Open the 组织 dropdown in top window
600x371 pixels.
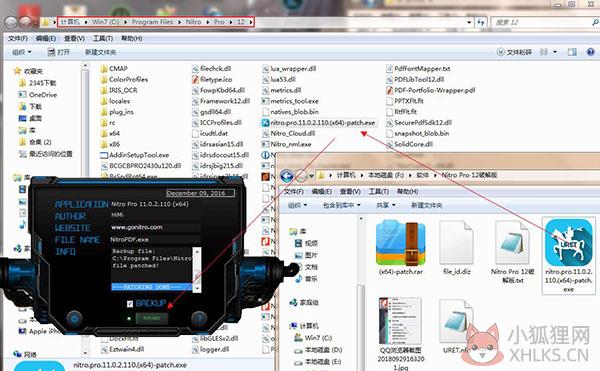22,52
